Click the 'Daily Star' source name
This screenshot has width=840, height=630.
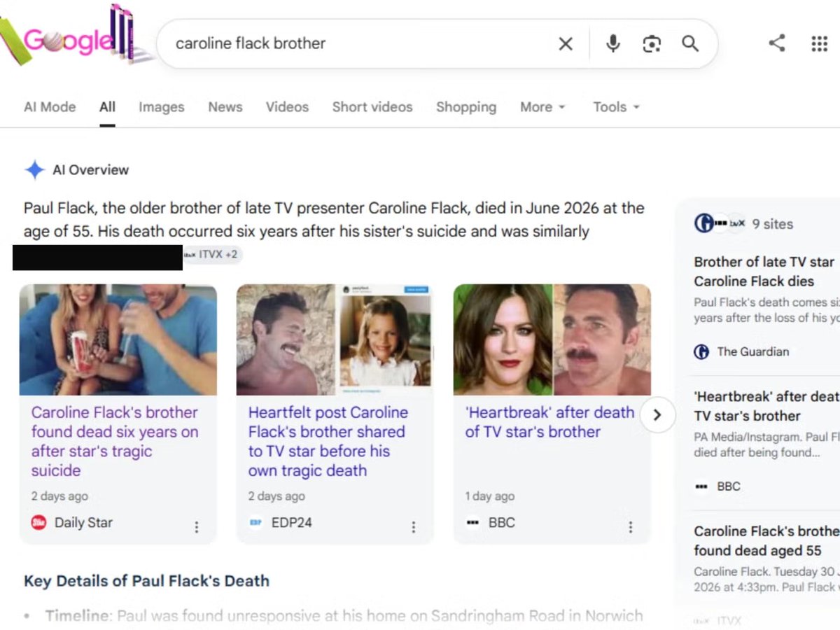tap(83, 522)
